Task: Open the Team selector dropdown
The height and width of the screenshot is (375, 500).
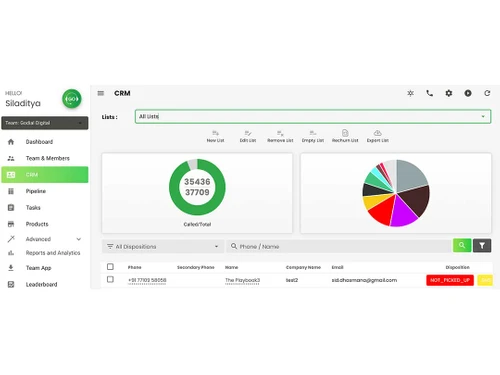Action: pyautogui.click(x=45, y=123)
